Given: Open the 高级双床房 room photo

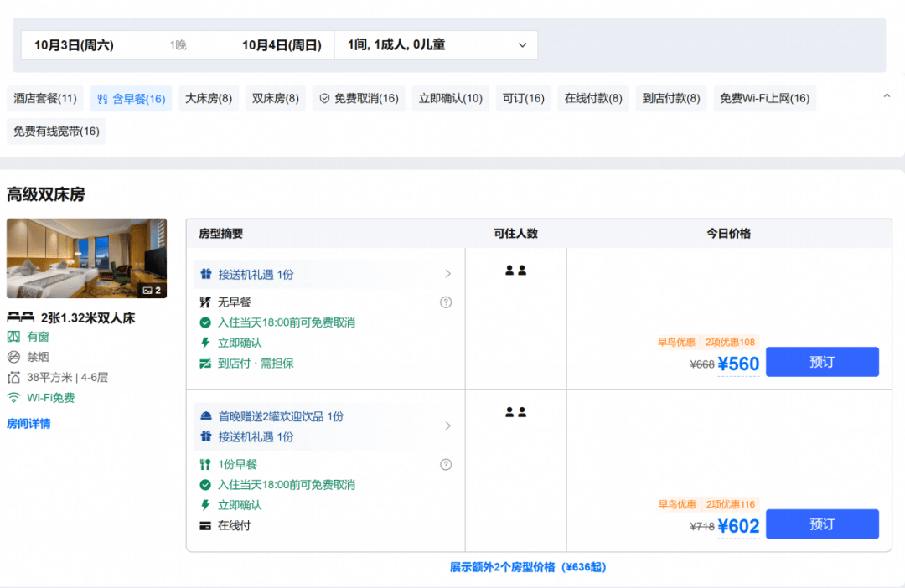Looking at the screenshot, I should 86,258.
